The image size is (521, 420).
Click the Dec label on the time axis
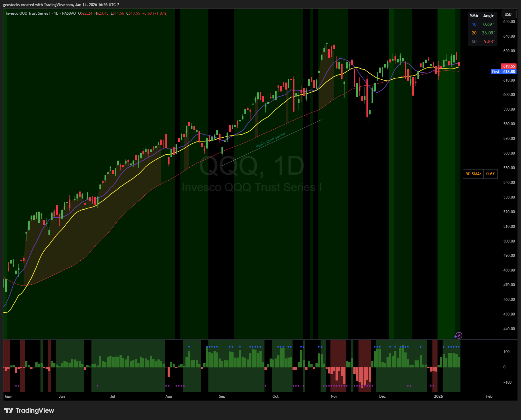(382, 396)
